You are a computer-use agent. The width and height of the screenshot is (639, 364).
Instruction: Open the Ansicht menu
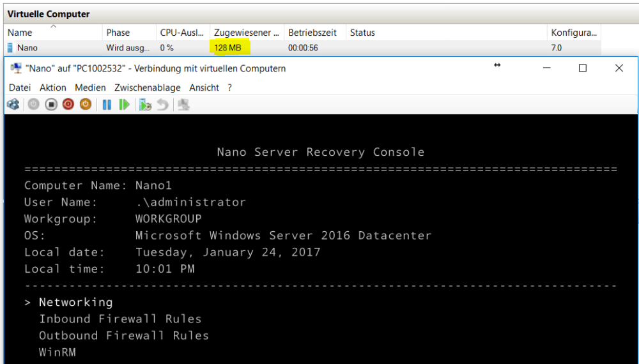(x=204, y=87)
